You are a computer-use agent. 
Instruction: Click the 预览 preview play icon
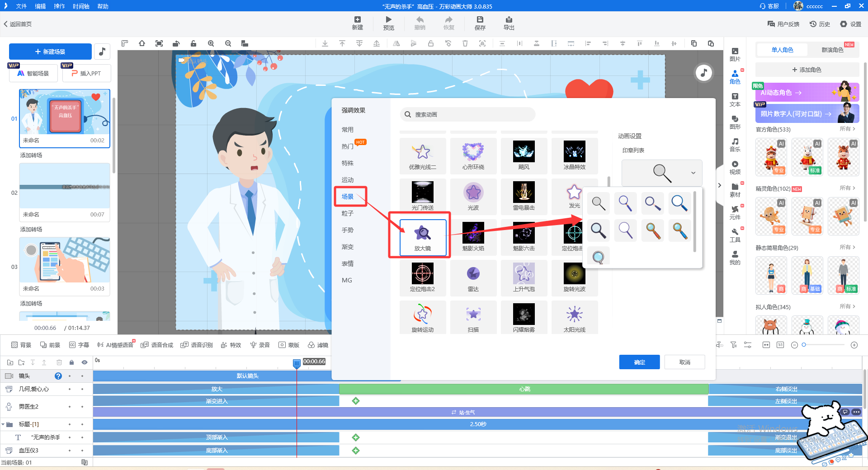click(388, 20)
